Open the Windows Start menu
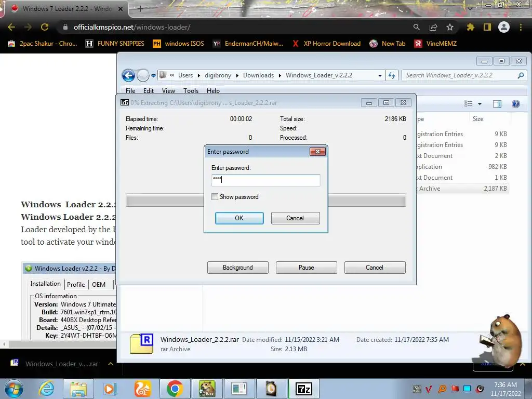 point(14,389)
